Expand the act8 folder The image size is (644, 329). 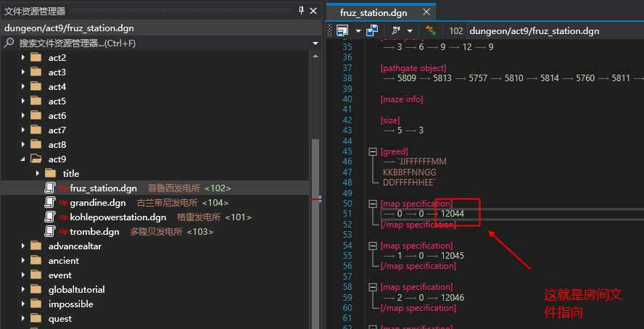point(22,144)
